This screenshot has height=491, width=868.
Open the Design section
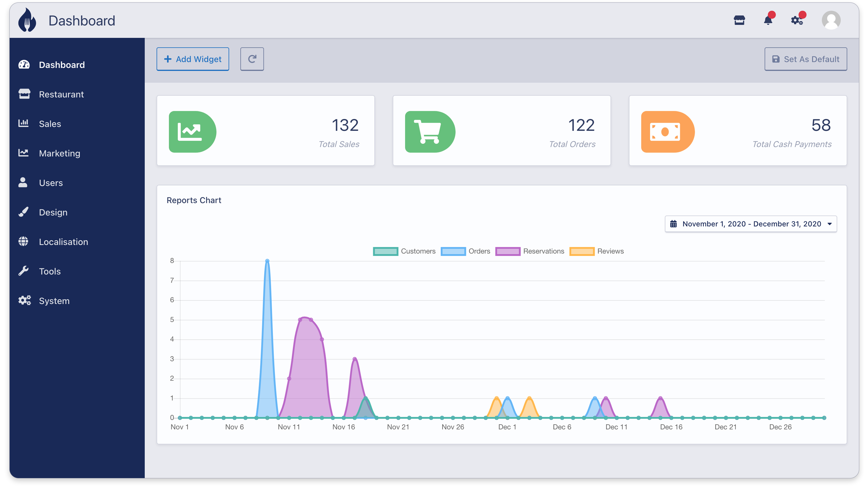[x=53, y=212]
